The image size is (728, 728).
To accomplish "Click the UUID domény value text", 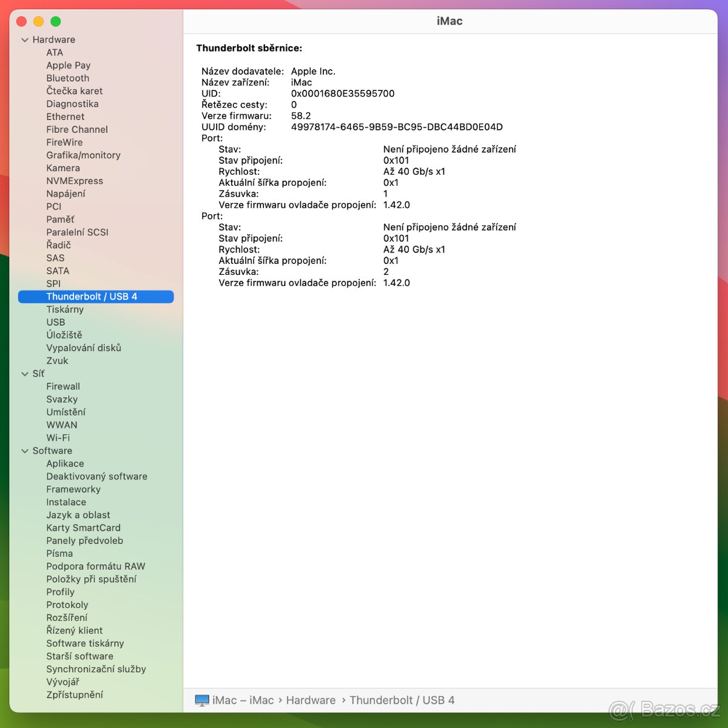I will 396,127.
